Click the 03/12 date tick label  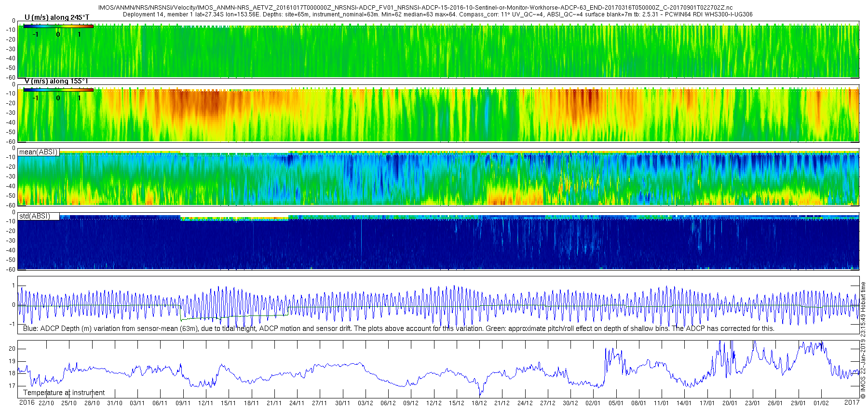[366, 403]
